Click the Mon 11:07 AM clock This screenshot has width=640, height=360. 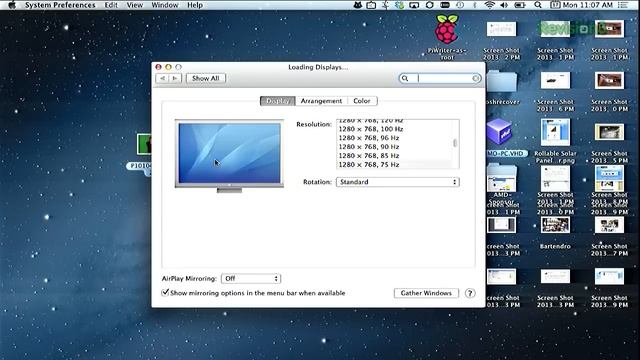[x=588, y=5]
